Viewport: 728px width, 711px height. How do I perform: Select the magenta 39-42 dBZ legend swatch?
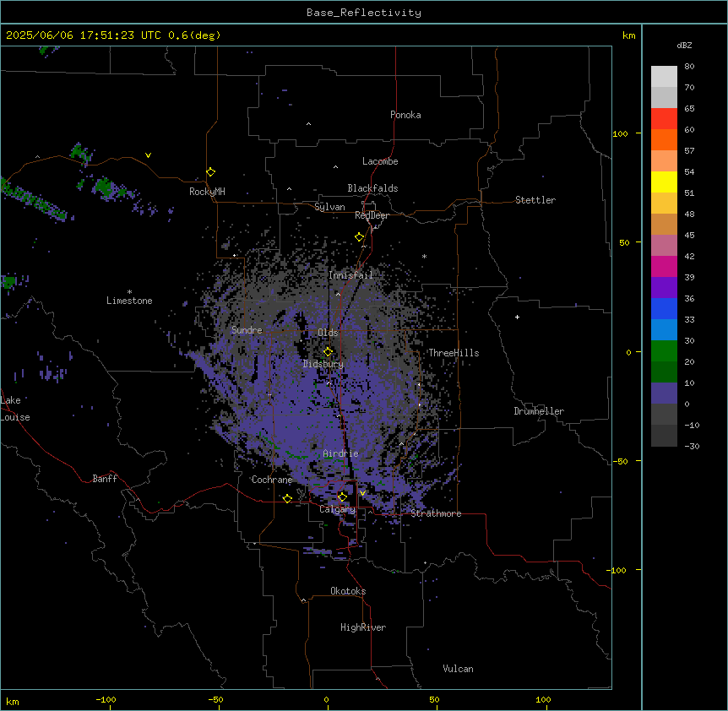tap(664, 266)
